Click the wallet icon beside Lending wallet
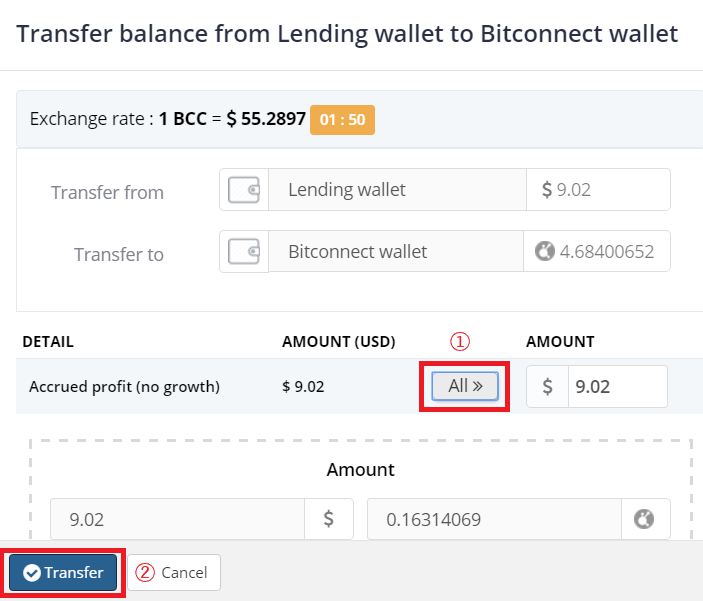Image resolution: width=703 pixels, height=601 pixels. [244, 190]
